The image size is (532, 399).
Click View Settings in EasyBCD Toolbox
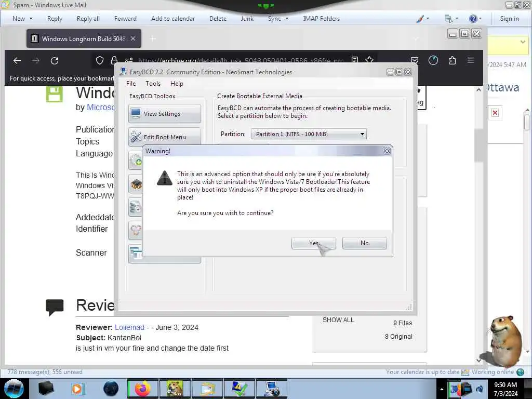pyautogui.click(x=165, y=114)
